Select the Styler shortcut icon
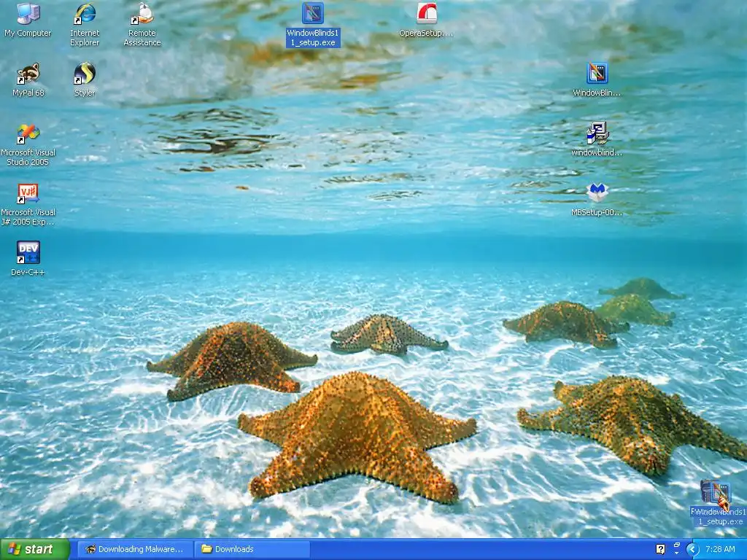Image resolution: width=747 pixels, height=560 pixels. tap(85, 80)
